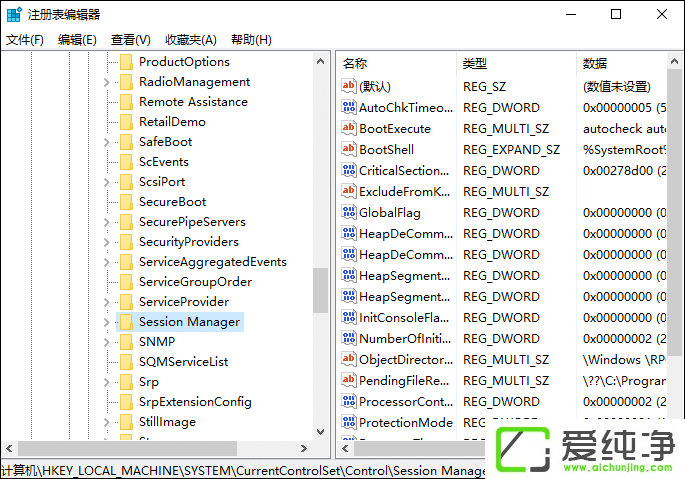Click the 类型 column header

(x=475, y=64)
